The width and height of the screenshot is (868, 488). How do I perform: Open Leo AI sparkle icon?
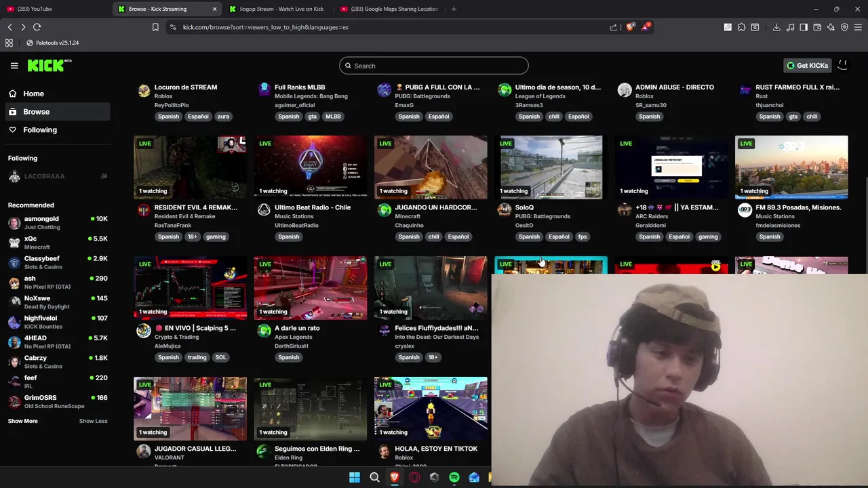[831, 27]
